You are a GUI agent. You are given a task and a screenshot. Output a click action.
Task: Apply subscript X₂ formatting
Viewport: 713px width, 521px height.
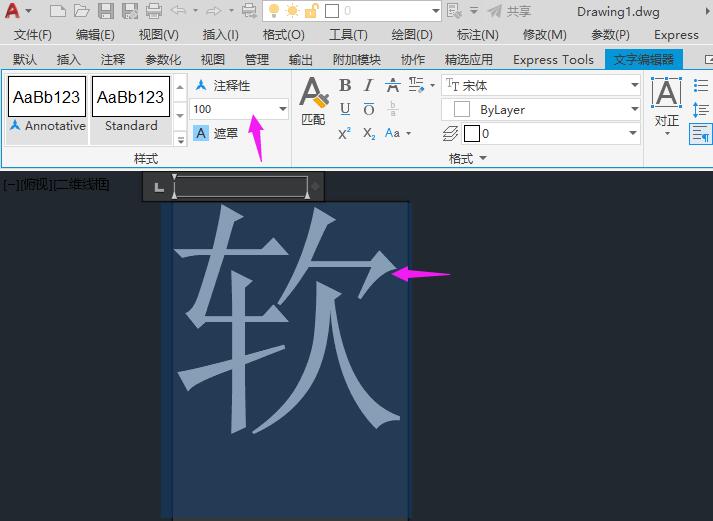[369, 133]
